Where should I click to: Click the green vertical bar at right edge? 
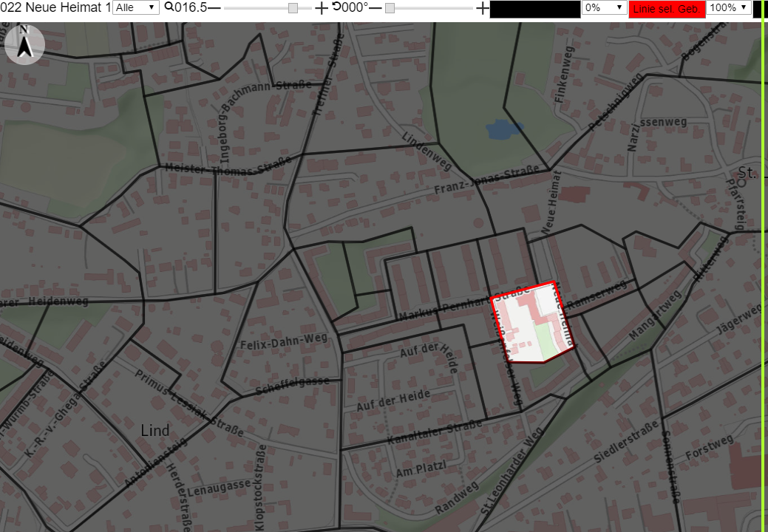(763, 266)
